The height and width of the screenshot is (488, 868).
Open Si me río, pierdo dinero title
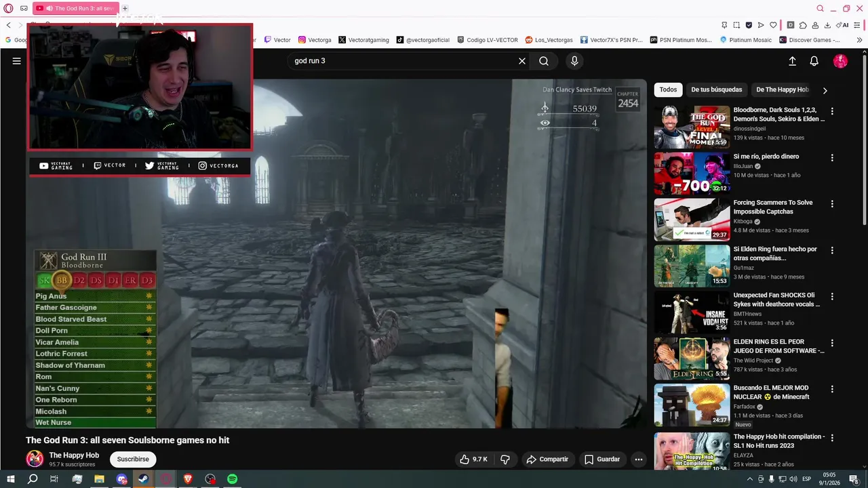tap(766, 157)
